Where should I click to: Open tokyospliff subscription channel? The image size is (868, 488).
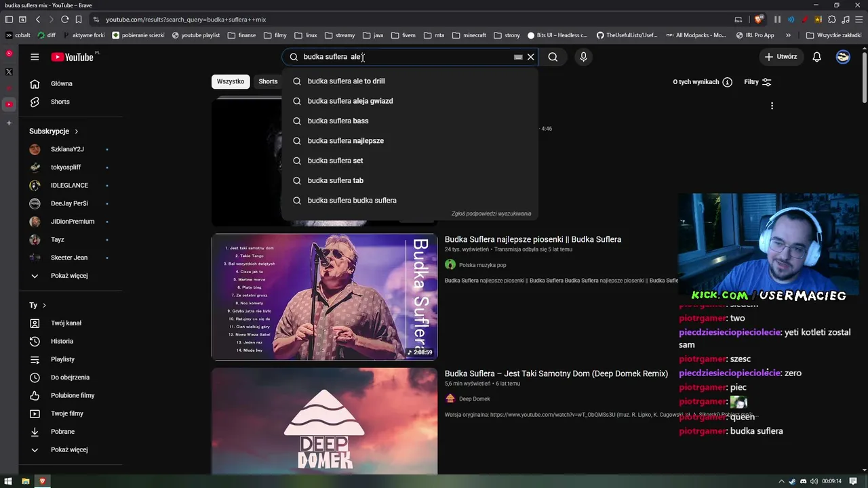click(x=71, y=167)
